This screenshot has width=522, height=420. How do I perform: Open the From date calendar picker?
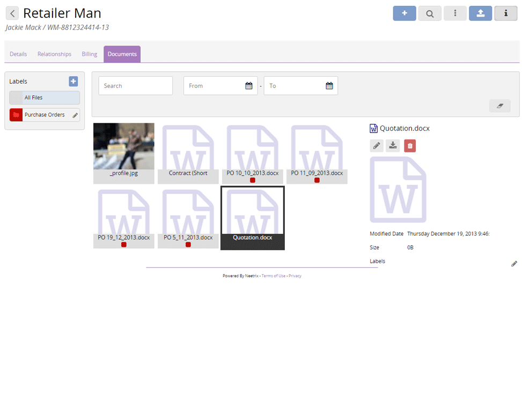click(x=249, y=86)
